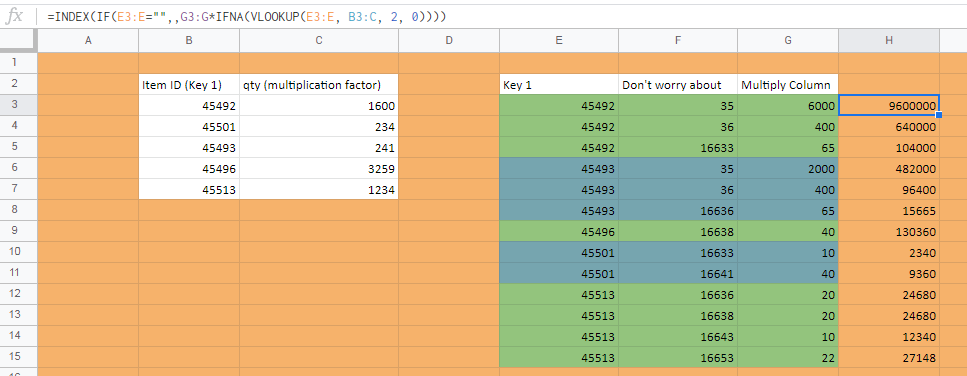Click the 'Multiply Column' header cell
The width and height of the screenshot is (967, 376).
point(788,84)
